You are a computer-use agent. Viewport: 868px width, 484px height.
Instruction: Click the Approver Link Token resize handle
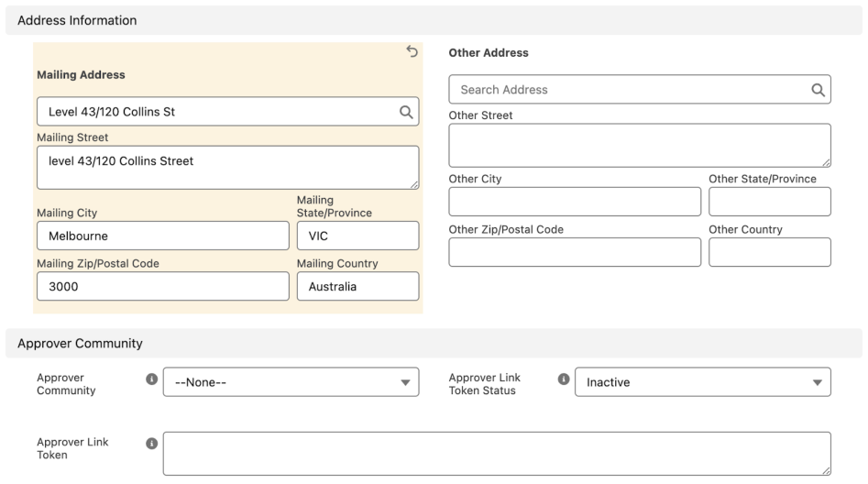[x=827, y=471]
